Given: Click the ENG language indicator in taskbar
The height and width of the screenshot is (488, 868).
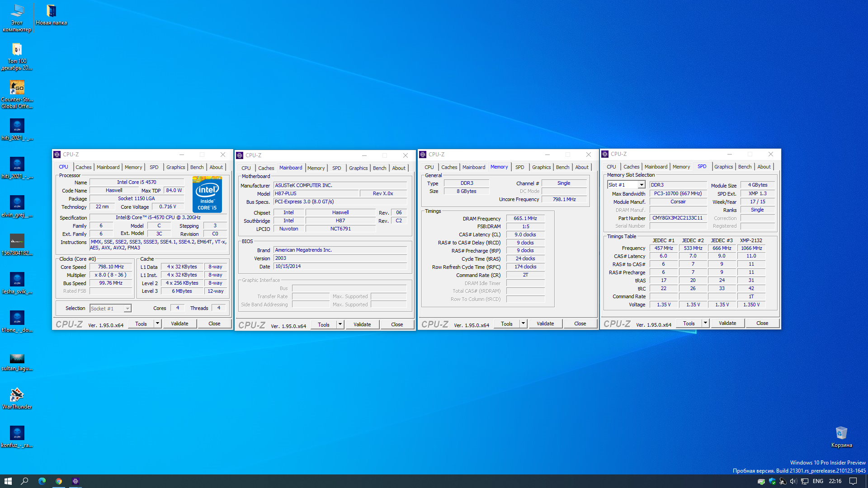Looking at the screenshot, I should click(x=818, y=481).
